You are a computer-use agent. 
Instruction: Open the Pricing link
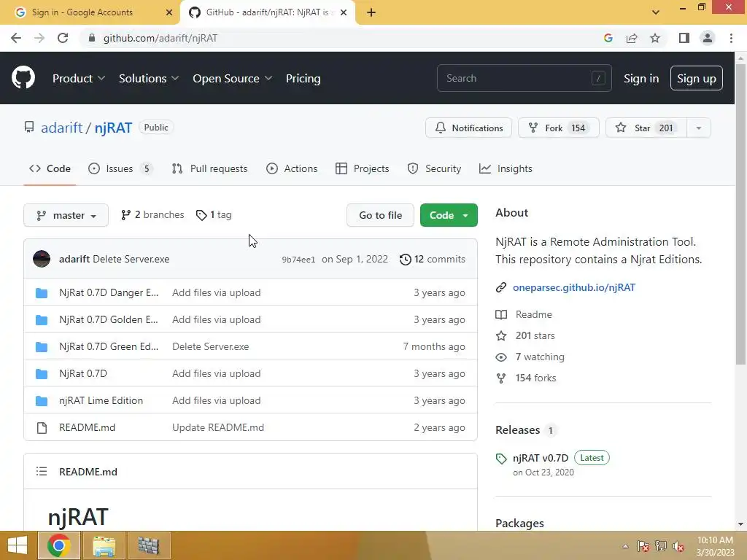(x=303, y=78)
